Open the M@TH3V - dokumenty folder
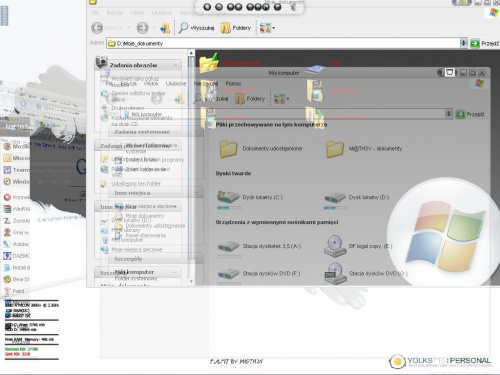The image size is (500, 375). 335,149
